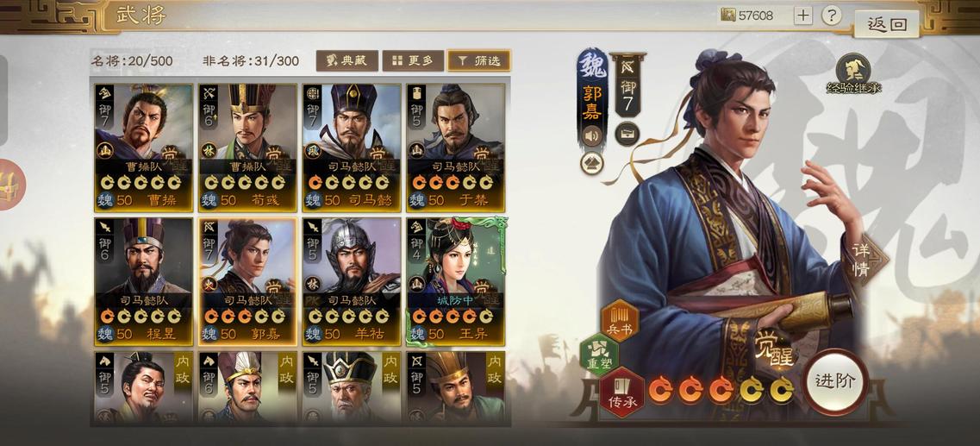The width and height of the screenshot is (980, 446).
Task: Open the 典藏 collection tab
Action: click(x=346, y=60)
